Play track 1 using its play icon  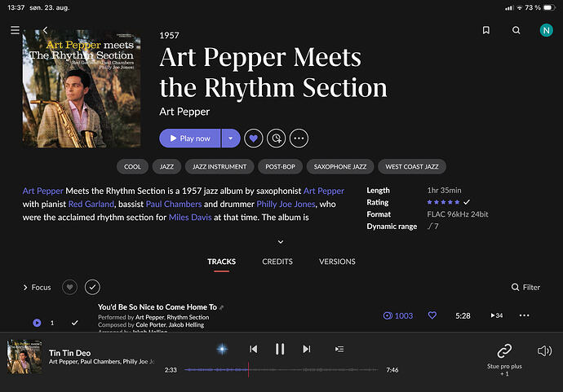37,323
